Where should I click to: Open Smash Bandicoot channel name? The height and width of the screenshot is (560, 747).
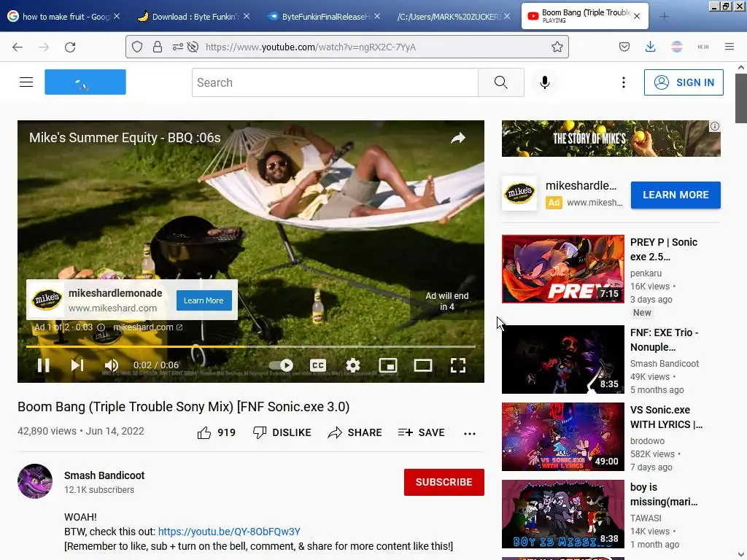[x=104, y=475]
